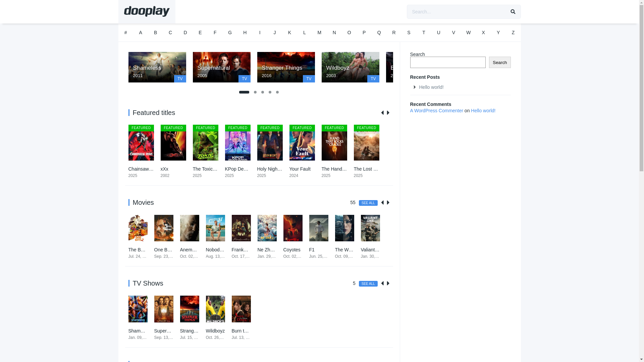Open the Hello world! recent post
Screen dimensions: 644x362
pos(431,87)
